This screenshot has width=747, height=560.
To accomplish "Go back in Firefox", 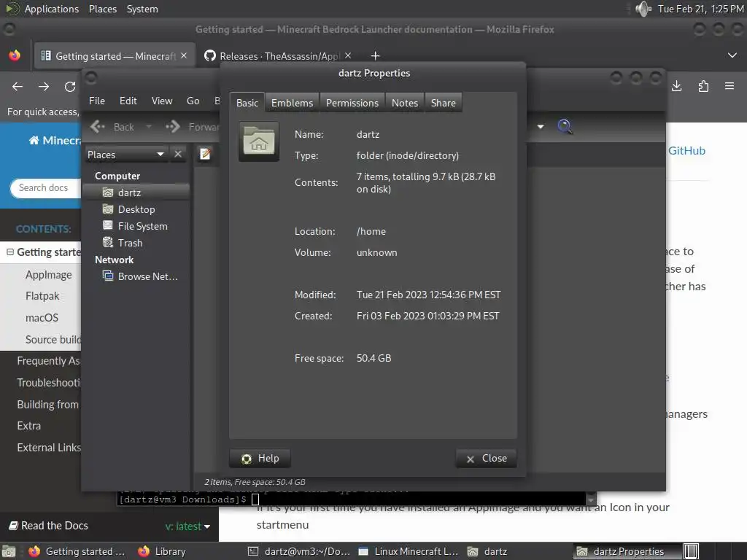I will (x=18, y=86).
